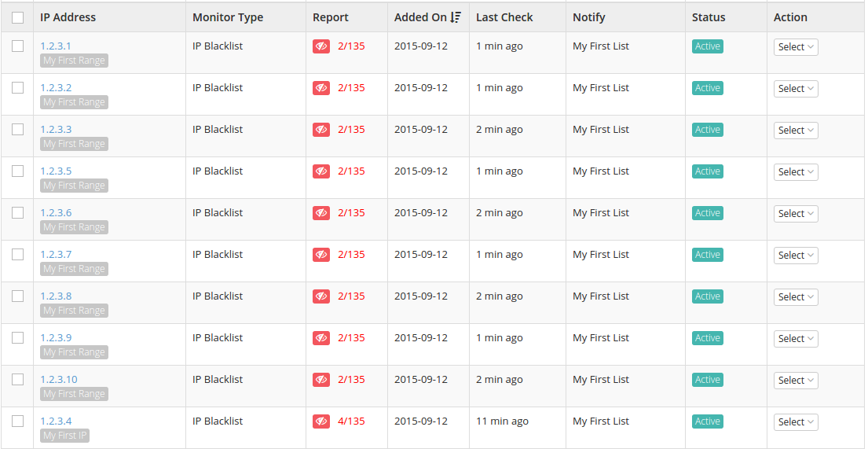Select the checkbox for the 1.2.3.9 row
This screenshot has height=449, width=868.
tap(18, 337)
